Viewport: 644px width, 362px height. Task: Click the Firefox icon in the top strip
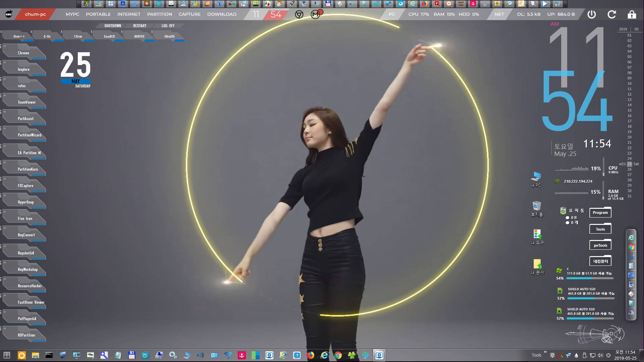[x=425, y=4]
